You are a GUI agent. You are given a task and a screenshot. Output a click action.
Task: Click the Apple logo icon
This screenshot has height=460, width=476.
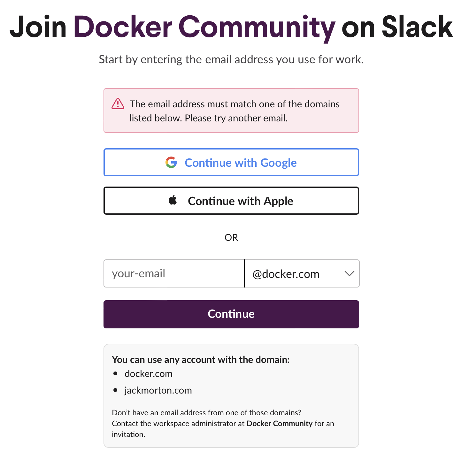click(173, 201)
